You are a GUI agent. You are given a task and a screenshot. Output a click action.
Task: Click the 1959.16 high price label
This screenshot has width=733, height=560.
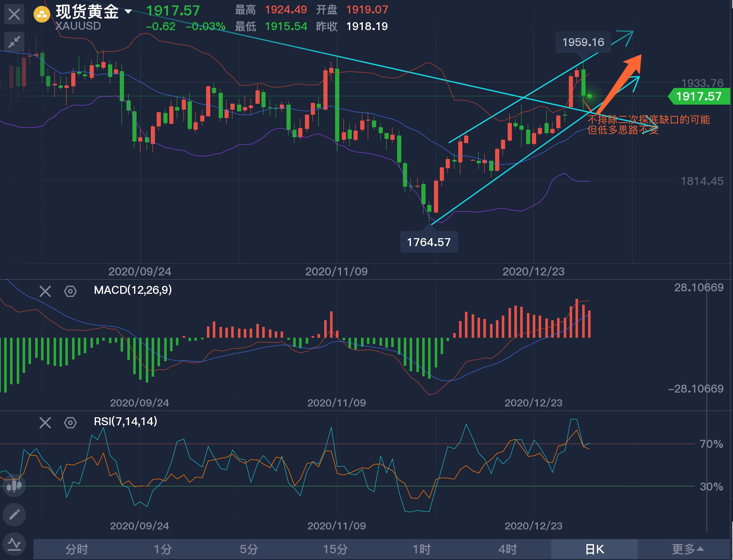pos(583,42)
